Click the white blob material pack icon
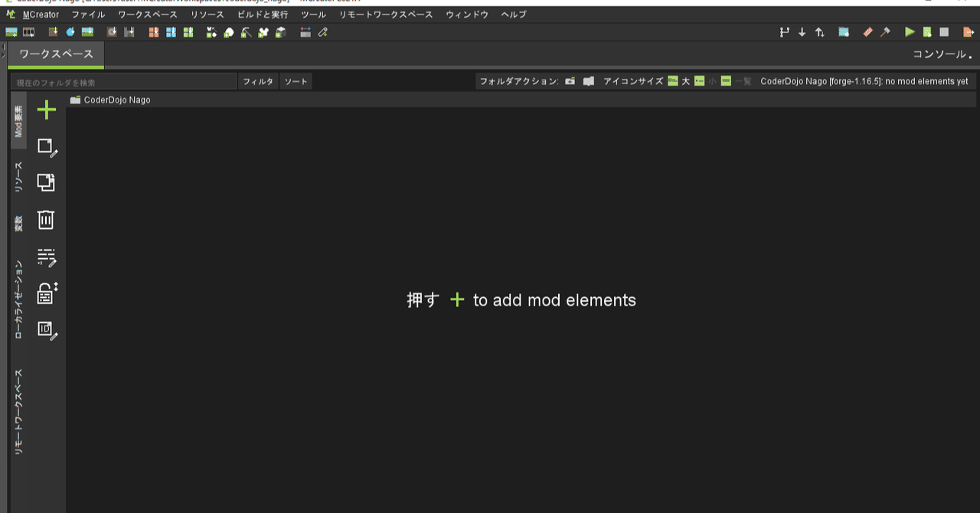 tap(229, 32)
